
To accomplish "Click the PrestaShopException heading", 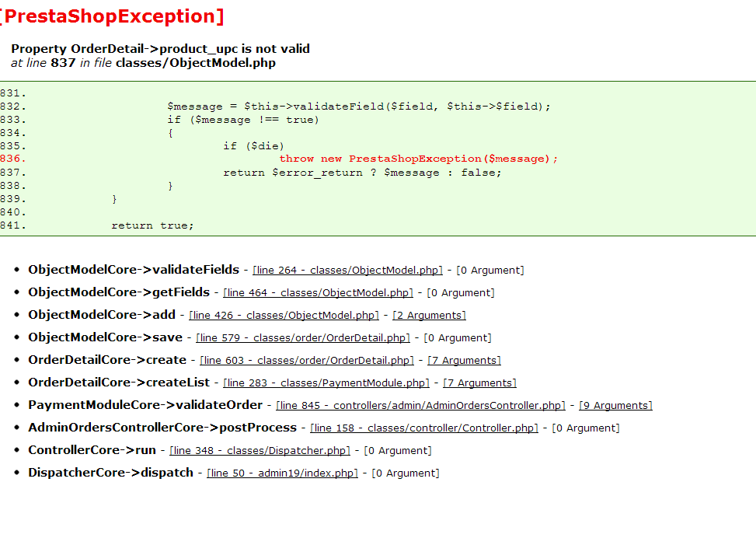I will point(112,16).
